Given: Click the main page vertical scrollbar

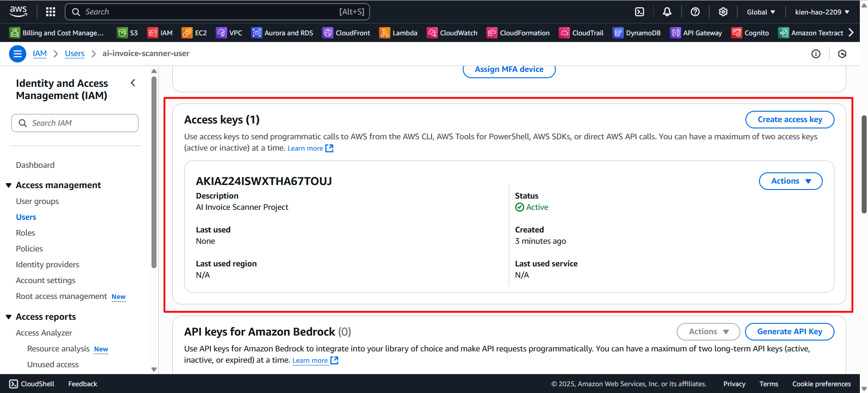Looking at the screenshot, I should click(x=864, y=164).
